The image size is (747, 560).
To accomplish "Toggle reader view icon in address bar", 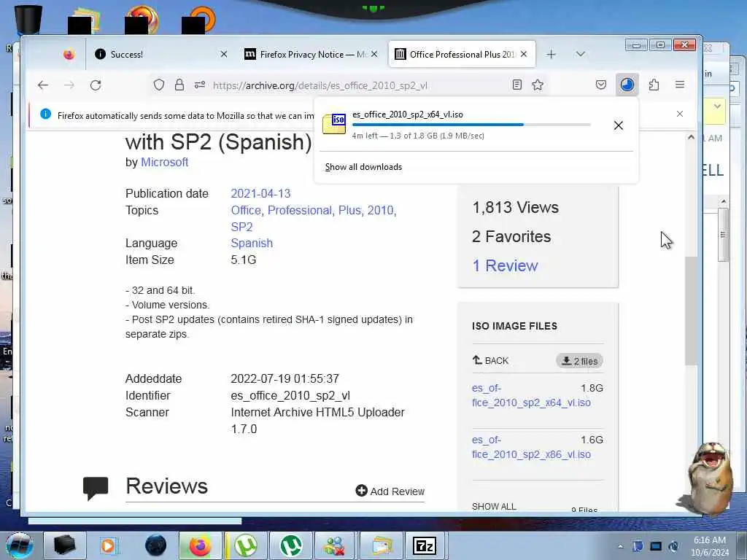I will pyautogui.click(x=517, y=85).
